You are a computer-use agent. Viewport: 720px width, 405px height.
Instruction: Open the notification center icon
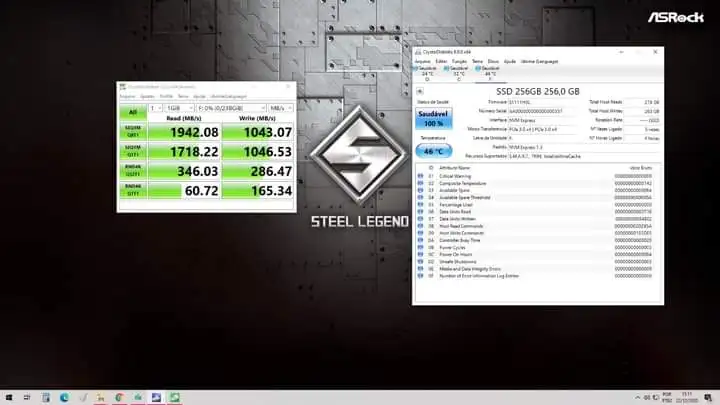coord(708,398)
